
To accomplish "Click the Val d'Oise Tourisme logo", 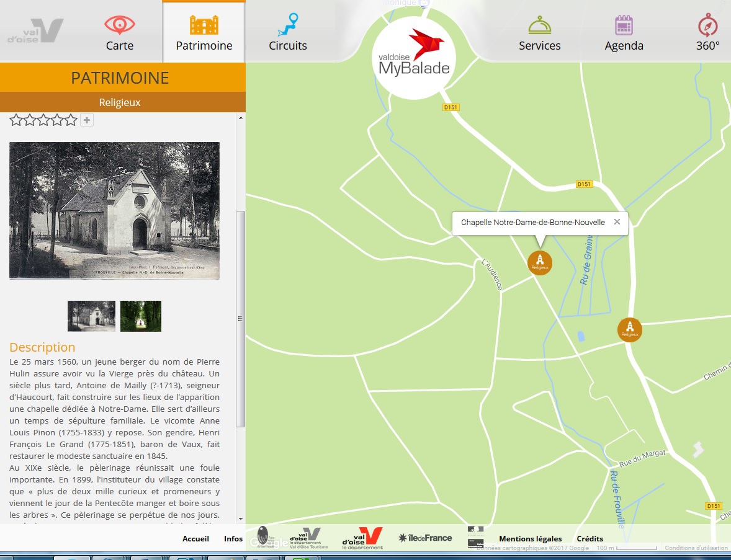I will (x=308, y=538).
